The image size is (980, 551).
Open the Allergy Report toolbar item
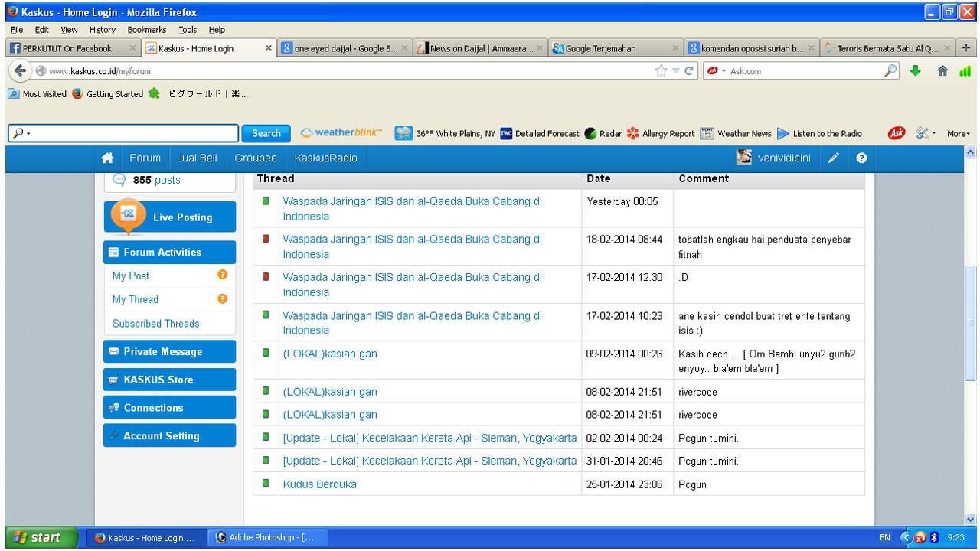click(660, 133)
